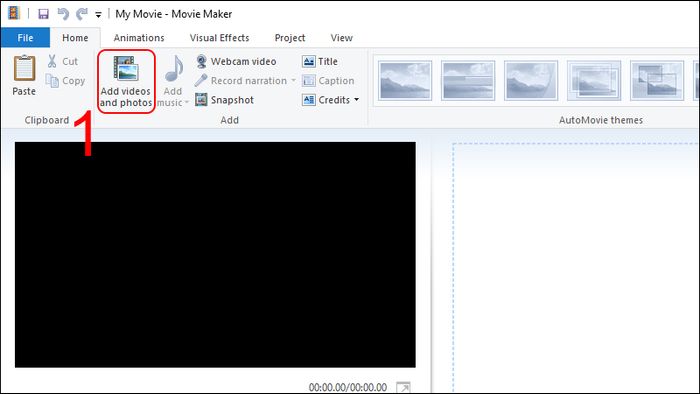Add Credits to the movie
700x394 pixels.
[326, 100]
